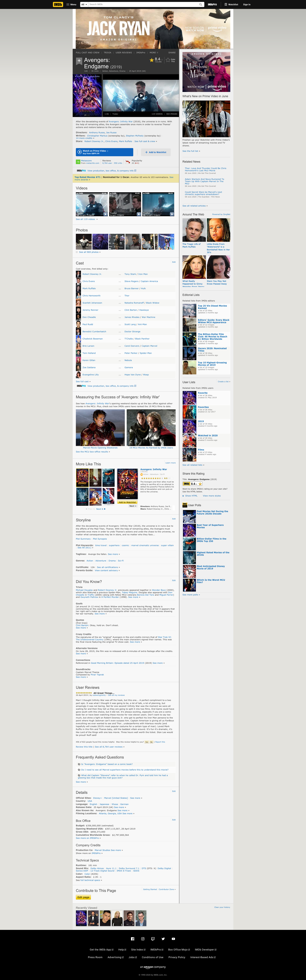The image size is (306, 980).
Task: Open the TRIVIA tab link
Action: point(108,53)
